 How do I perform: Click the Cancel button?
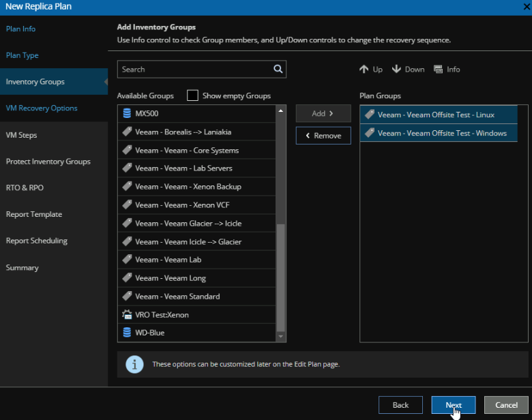click(506, 405)
